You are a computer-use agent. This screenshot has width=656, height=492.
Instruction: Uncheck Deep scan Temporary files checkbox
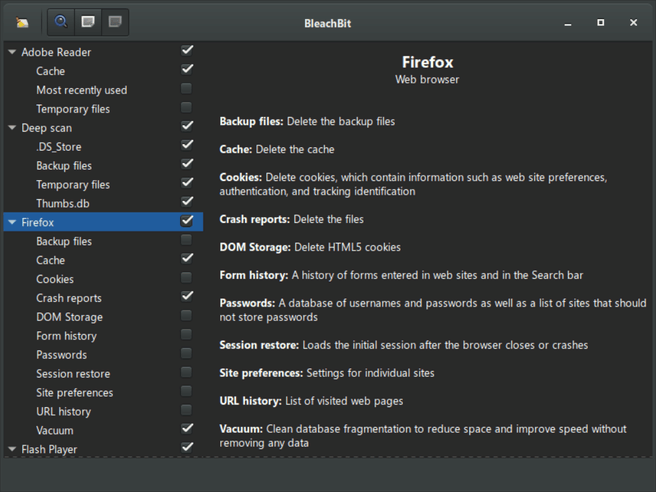point(187,182)
